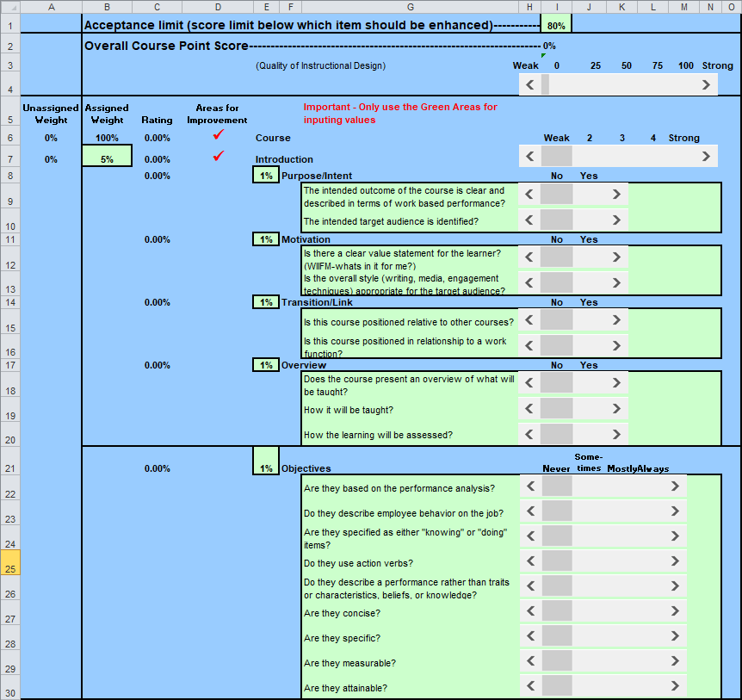
Task: Click the 'Objectives' section label
Action: [306, 468]
